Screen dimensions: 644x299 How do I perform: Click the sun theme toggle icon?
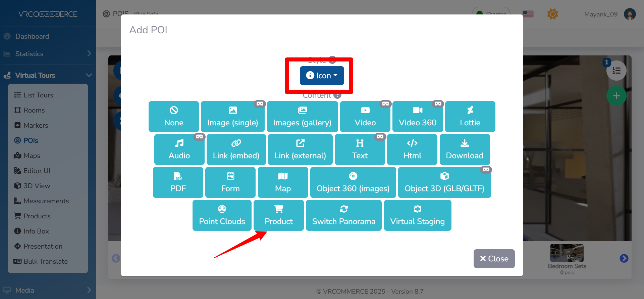(x=552, y=14)
